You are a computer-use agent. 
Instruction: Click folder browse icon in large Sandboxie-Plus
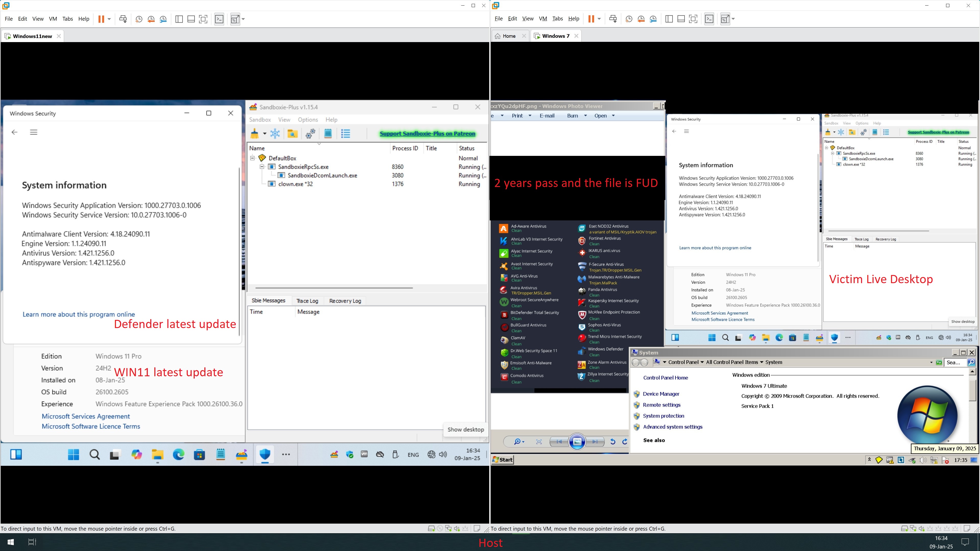292,133
